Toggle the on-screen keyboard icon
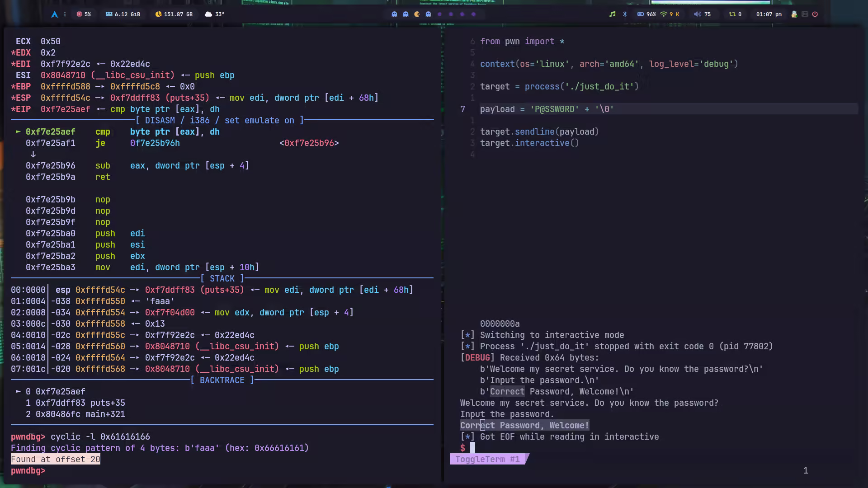Image resolution: width=868 pixels, height=488 pixels. (x=805, y=14)
